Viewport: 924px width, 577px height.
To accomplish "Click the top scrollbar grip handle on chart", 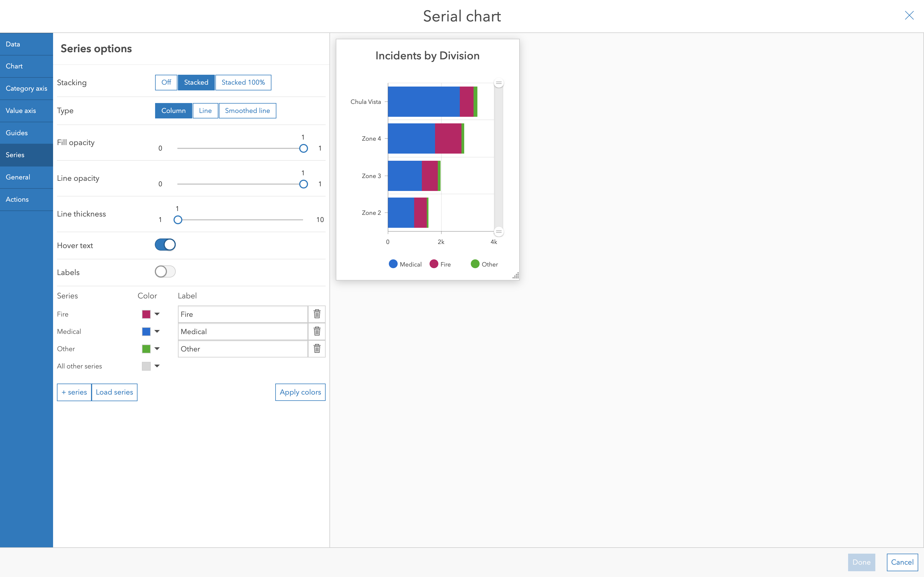I will click(x=499, y=83).
